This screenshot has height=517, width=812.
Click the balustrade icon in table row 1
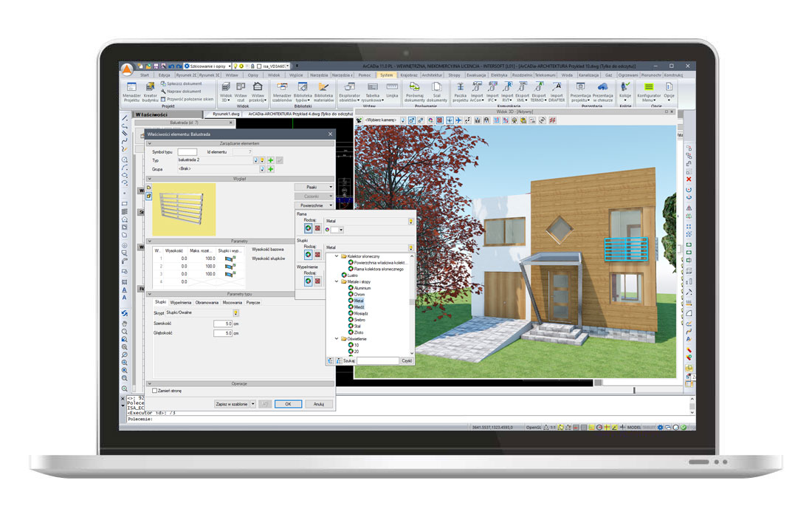[230, 258]
